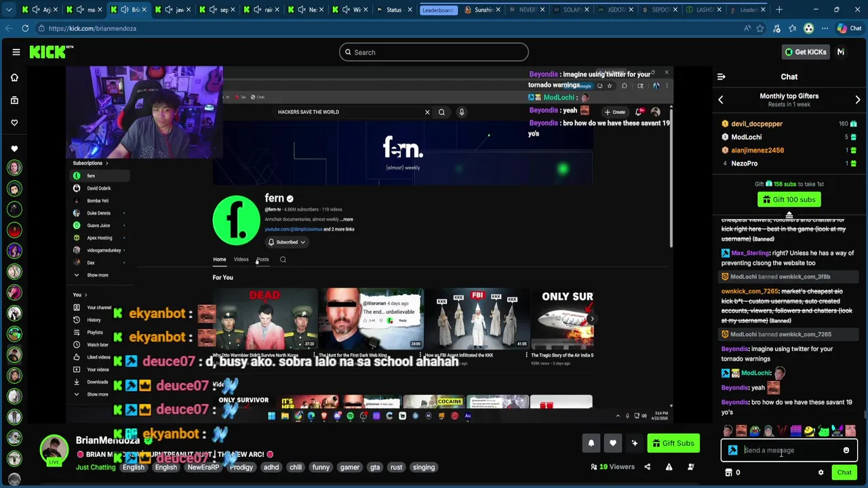
Task: Select the singing stream tag
Action: [x=424, y=467]
